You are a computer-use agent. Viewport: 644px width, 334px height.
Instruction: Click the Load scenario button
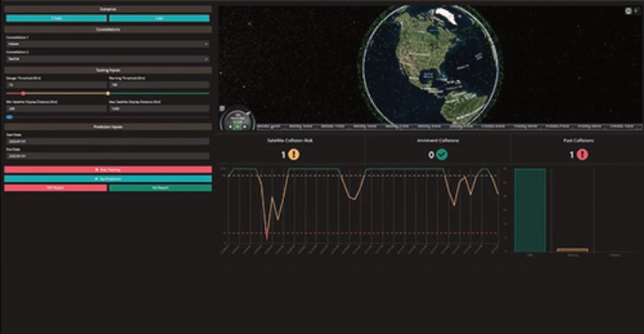click(159, 18)
